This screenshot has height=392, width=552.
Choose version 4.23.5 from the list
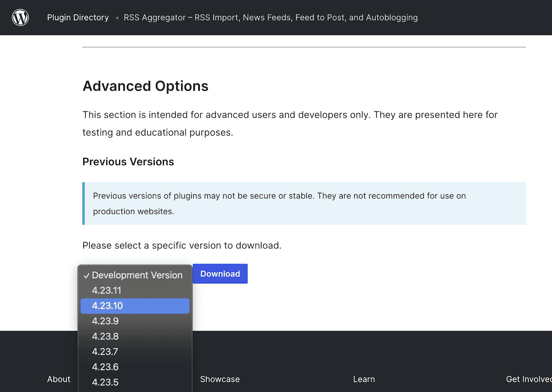[x=135, y=382]
